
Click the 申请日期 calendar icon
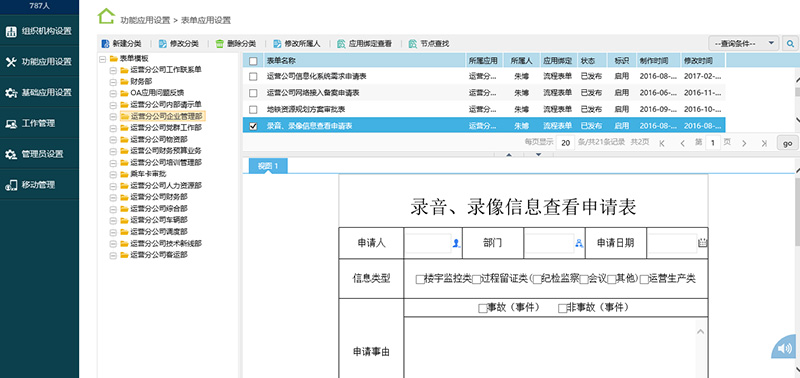[703, 243]
